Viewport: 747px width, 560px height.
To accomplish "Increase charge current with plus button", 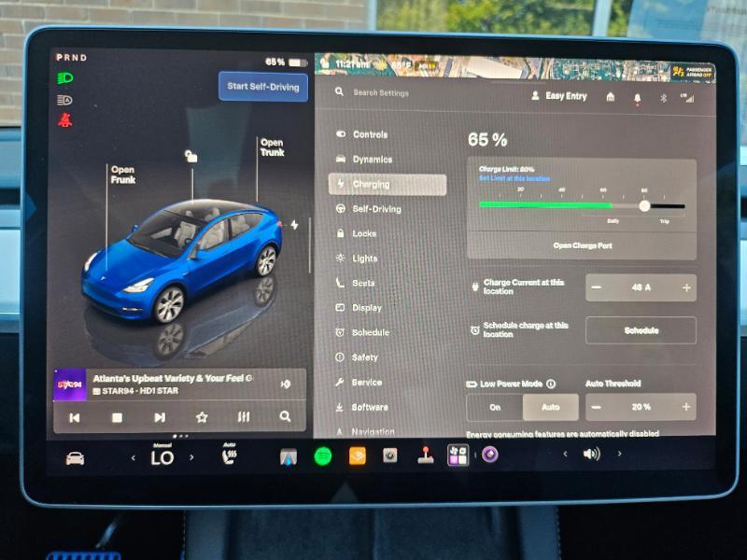I will click(686, 287).
